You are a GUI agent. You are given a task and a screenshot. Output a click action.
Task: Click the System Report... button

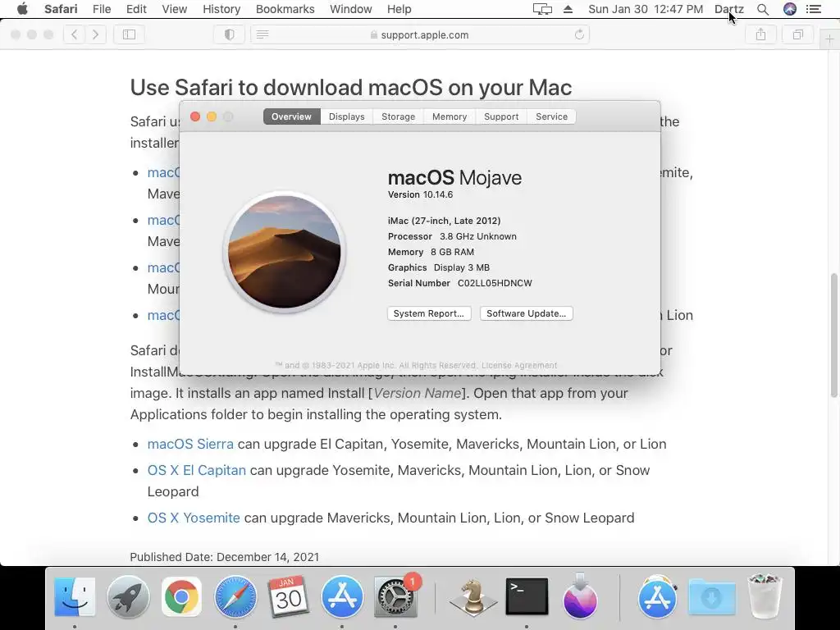click(x=429, y=313)
